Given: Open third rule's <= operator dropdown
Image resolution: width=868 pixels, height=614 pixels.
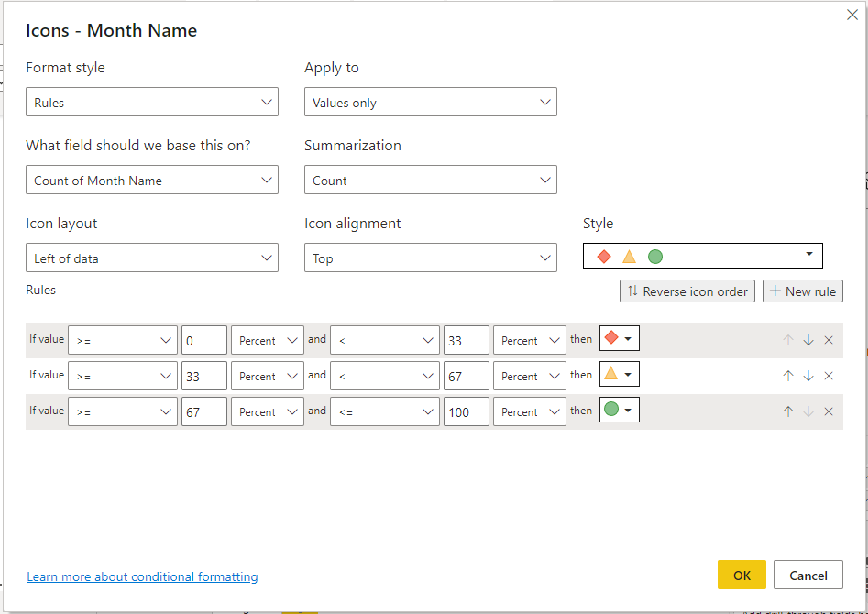Looking at the screenshot, I should [x=385, y=411].
